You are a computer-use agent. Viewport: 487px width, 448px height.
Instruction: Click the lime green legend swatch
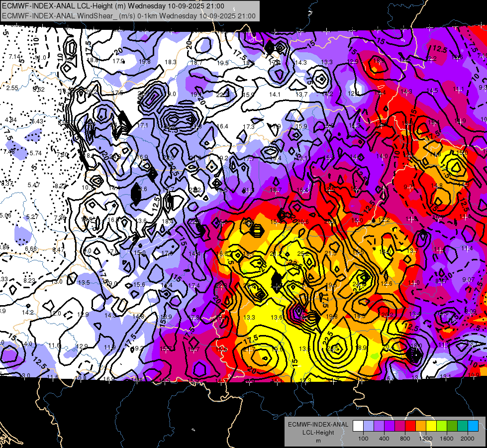pos(442,426)
